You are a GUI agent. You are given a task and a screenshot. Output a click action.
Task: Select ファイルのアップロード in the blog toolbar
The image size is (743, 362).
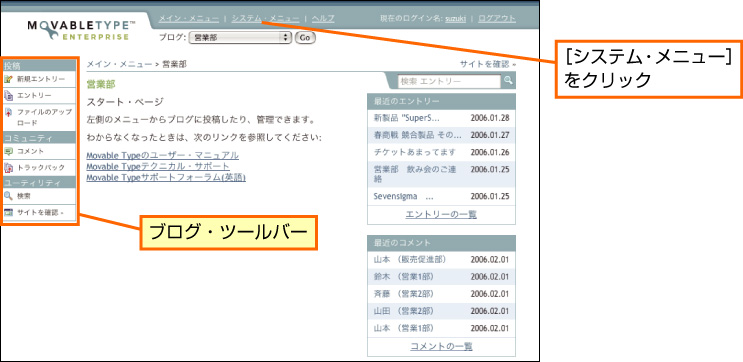pos(45,117)
